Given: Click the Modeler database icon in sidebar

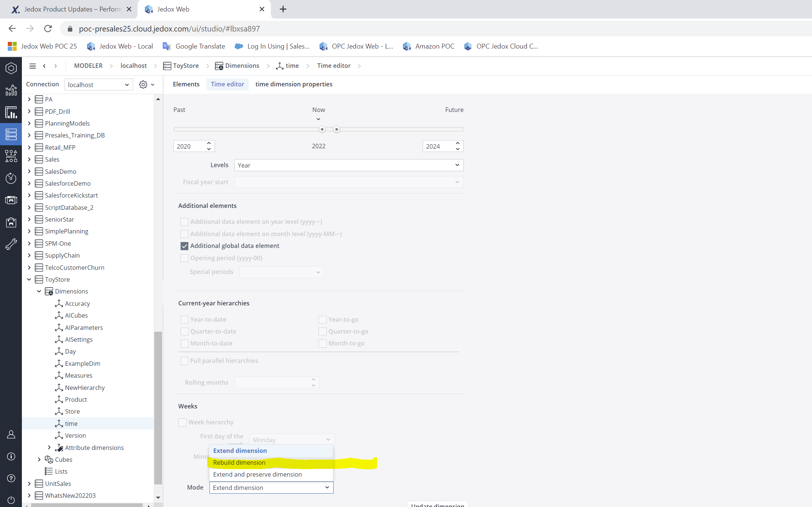Looking at the screenshot, I should tap(11, 134).
